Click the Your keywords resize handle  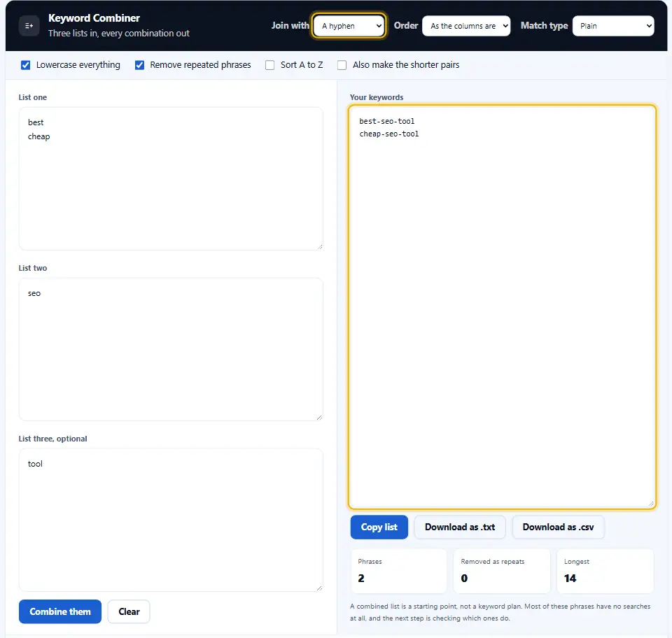click(651, 504)
